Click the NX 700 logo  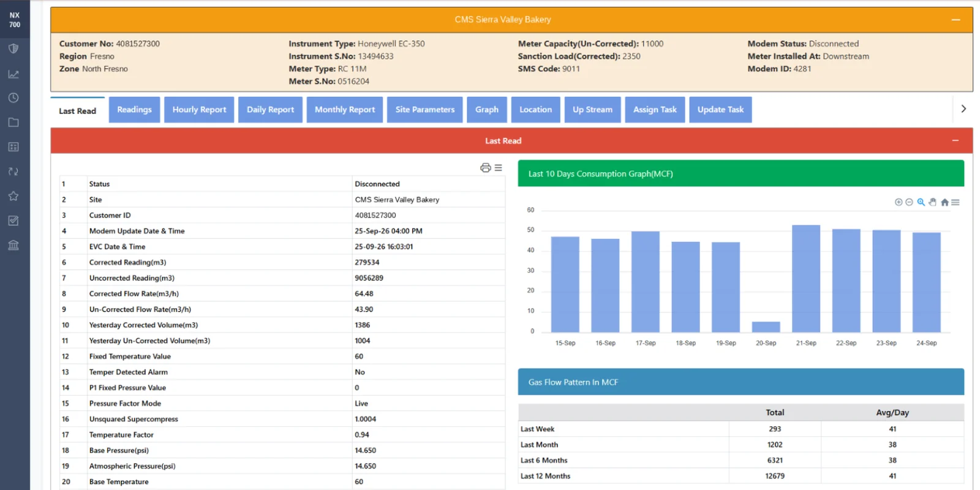(x=15, y=20)
